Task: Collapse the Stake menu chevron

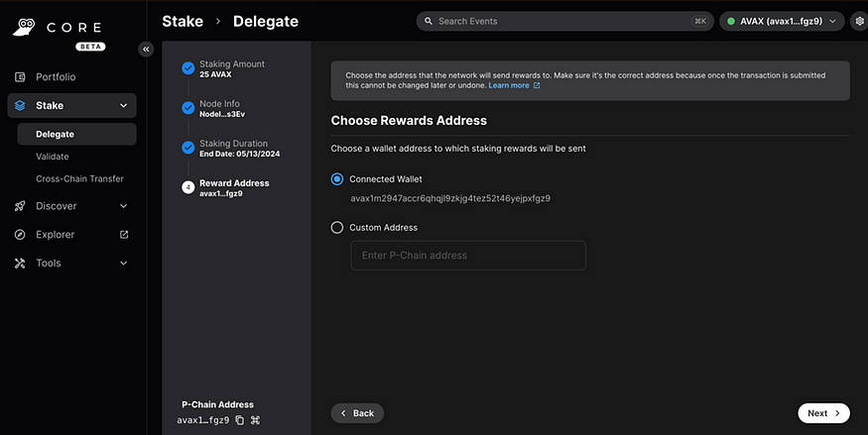Action: pos(123,106)
